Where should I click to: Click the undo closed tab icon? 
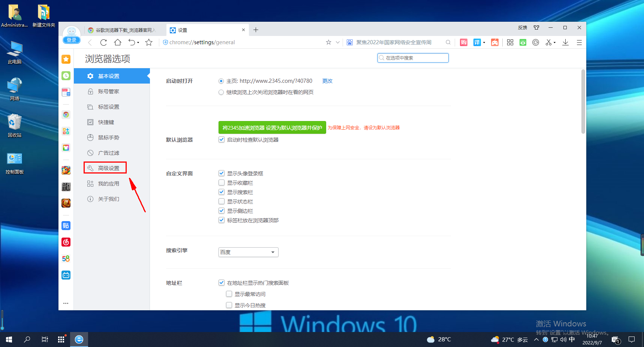132,42
